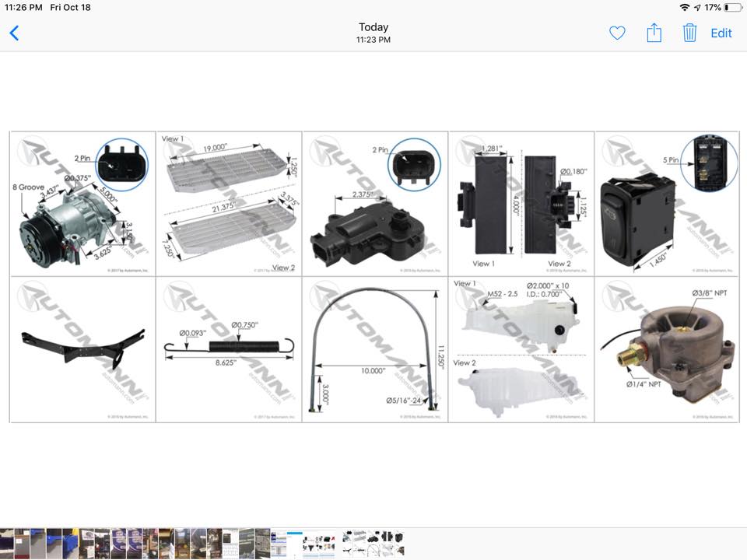The width and height of the screenshot is (747, 560).
Task: Tap the Edit button
Action: pos(721,33)
